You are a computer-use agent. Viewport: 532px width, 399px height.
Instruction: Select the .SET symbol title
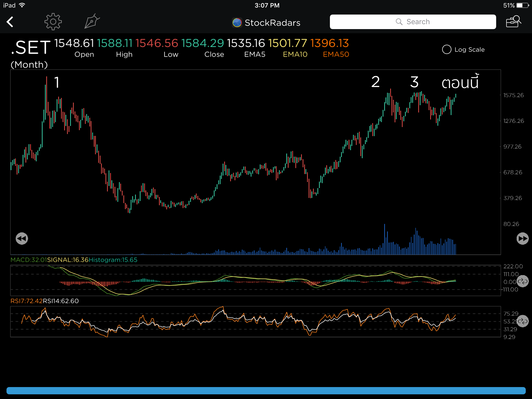(x=31, y=48)
